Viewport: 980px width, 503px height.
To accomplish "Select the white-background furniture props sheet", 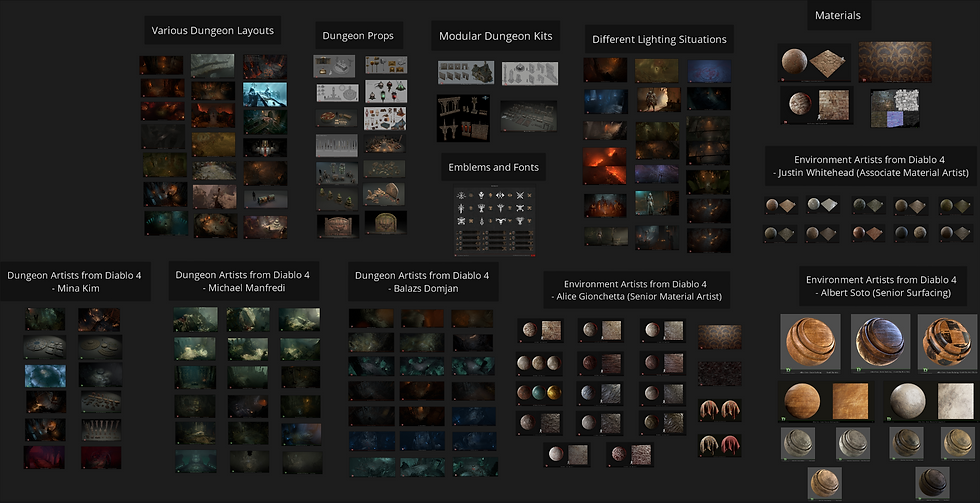I will click(385, 119).
